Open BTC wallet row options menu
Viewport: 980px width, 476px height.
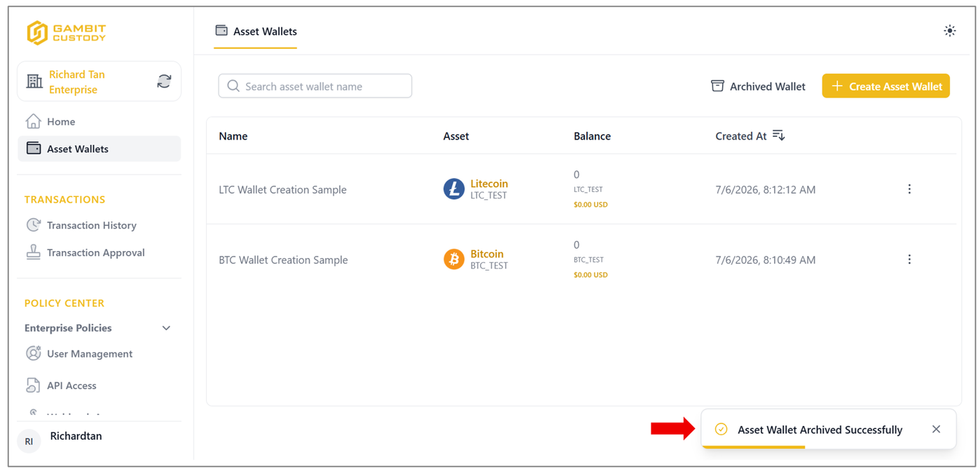[x=909, y=259]
